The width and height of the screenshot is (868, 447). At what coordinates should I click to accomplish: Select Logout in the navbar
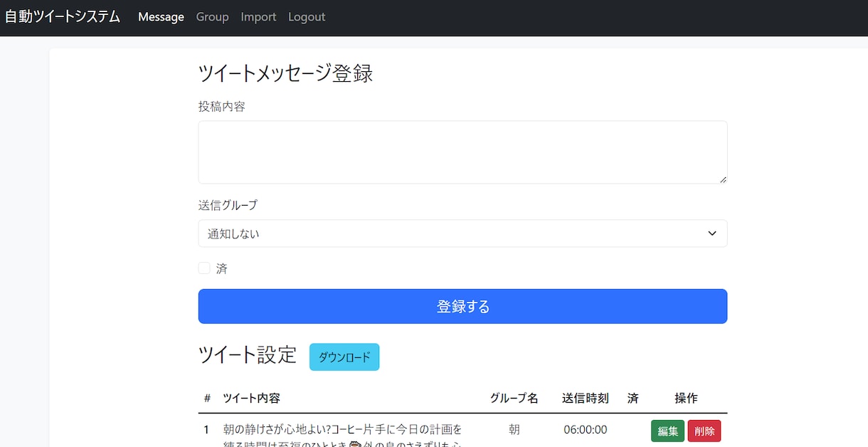pyautogui.click(x=307, y=16)
